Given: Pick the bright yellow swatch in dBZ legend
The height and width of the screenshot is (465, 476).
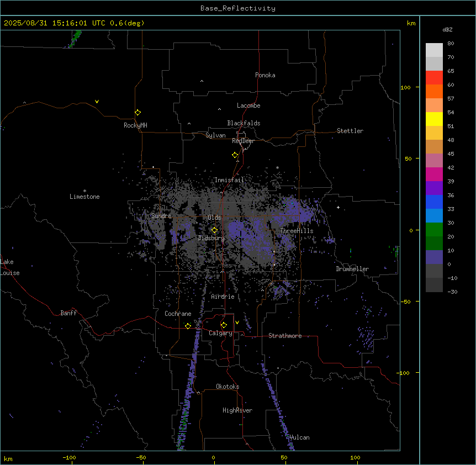Looking at the screenshot, I should pyautogui.click(x=434, y=119).
